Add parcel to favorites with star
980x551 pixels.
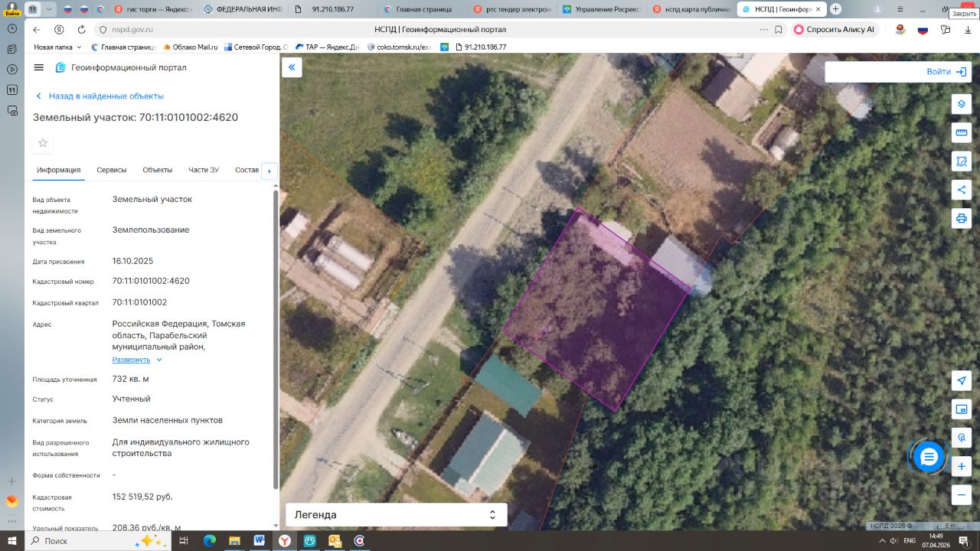43,143
